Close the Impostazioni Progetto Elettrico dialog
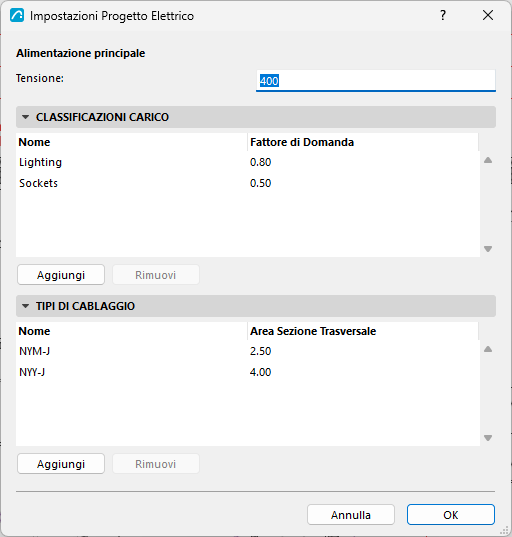Image resolution: width=512 pixels, height=537 pixels. pos(488,15)
